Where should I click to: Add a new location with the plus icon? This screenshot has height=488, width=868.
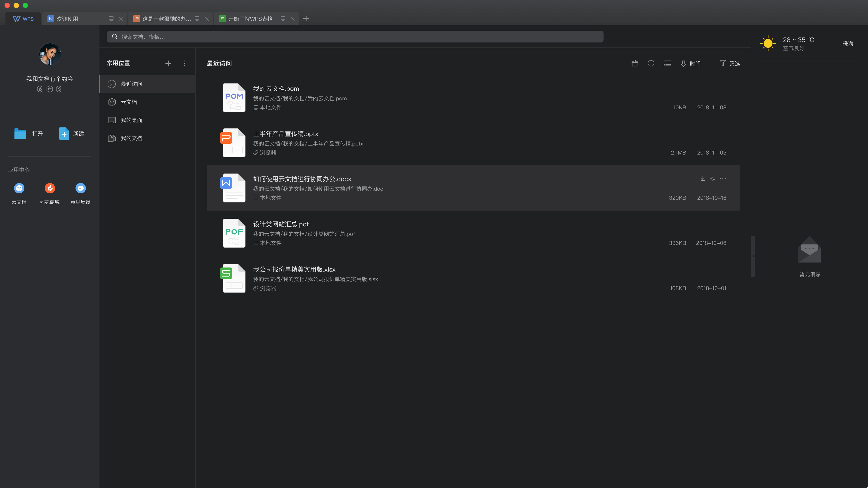point(168,63)
